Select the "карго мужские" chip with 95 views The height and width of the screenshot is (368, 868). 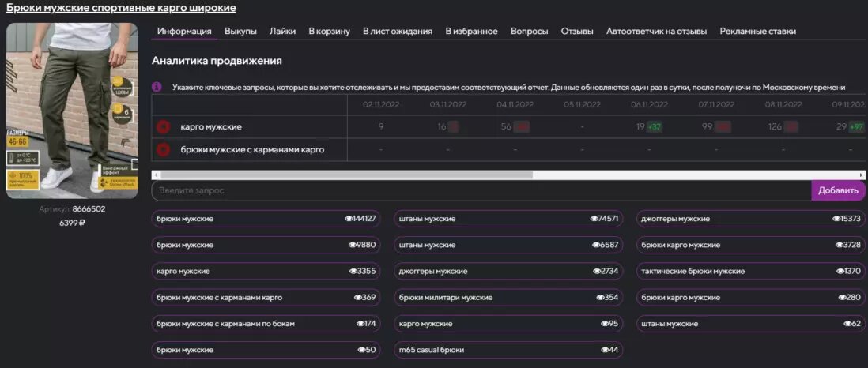click(509, 324)
